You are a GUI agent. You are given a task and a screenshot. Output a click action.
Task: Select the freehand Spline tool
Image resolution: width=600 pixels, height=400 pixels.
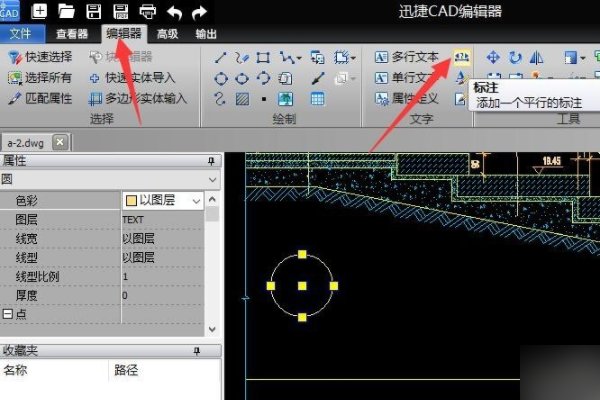click(242, 57)
